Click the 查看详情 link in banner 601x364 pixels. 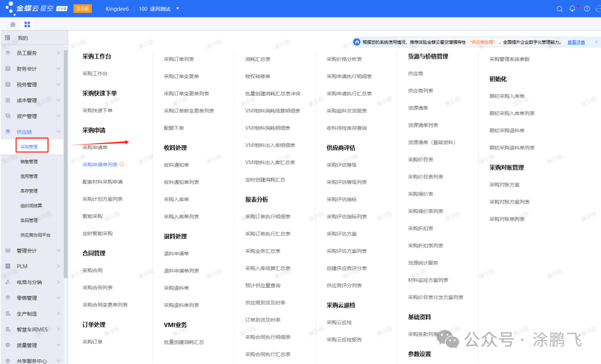pos(576,42)
